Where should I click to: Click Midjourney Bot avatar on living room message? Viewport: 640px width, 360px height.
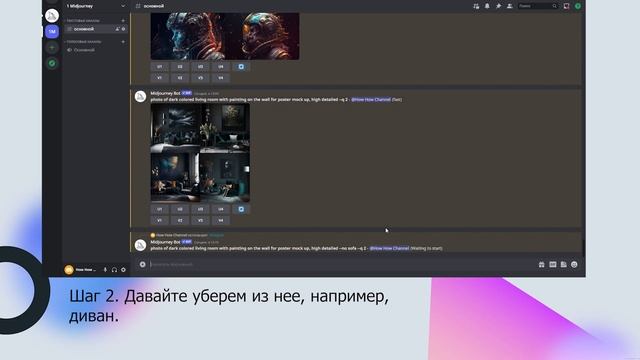[140, 96]
